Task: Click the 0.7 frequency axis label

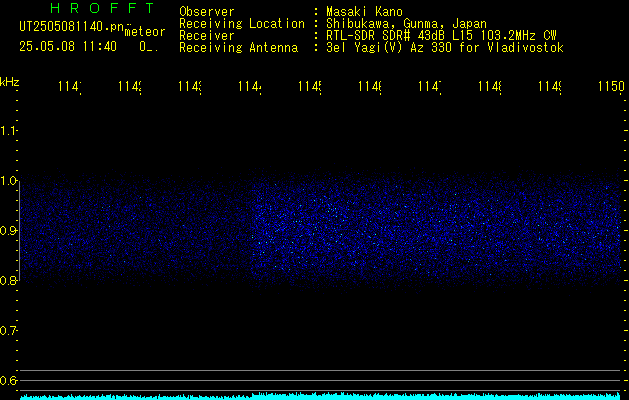Action: coord(9,331)
